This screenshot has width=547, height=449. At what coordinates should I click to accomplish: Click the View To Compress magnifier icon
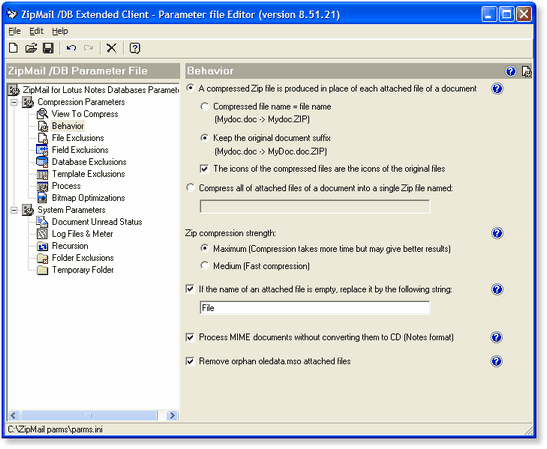tap(42, 114)
